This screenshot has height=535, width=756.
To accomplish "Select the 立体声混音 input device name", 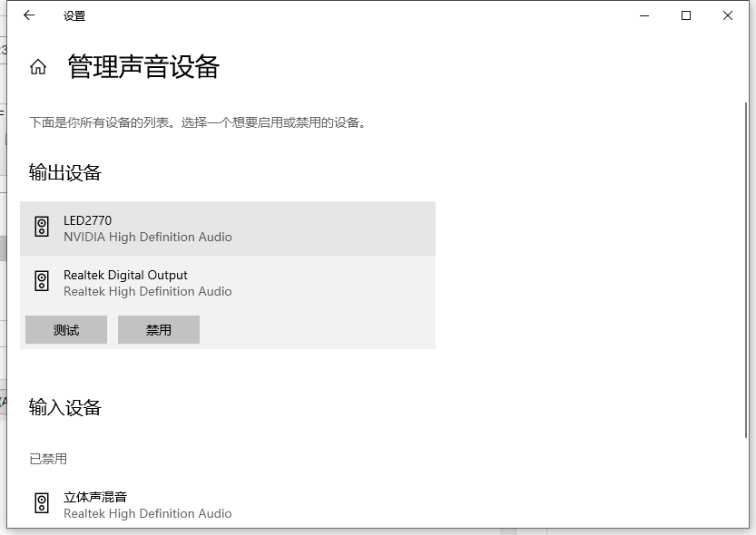I will point(95,497).
